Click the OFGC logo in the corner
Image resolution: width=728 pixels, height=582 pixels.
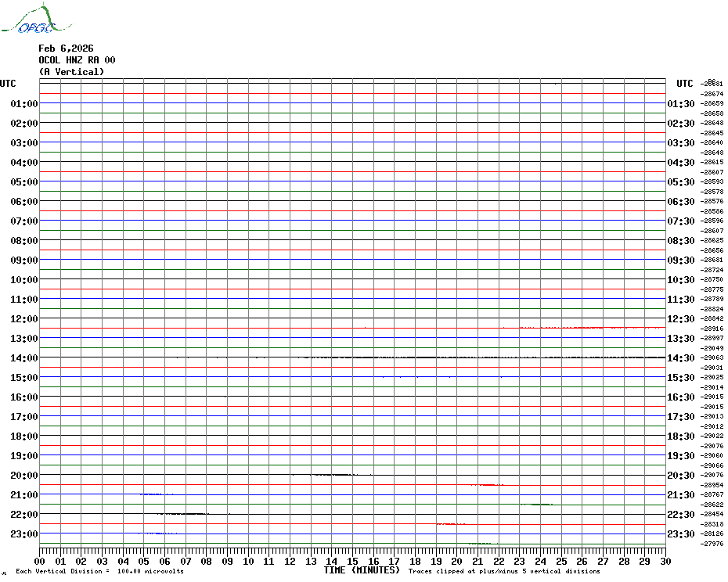[28, 20]
